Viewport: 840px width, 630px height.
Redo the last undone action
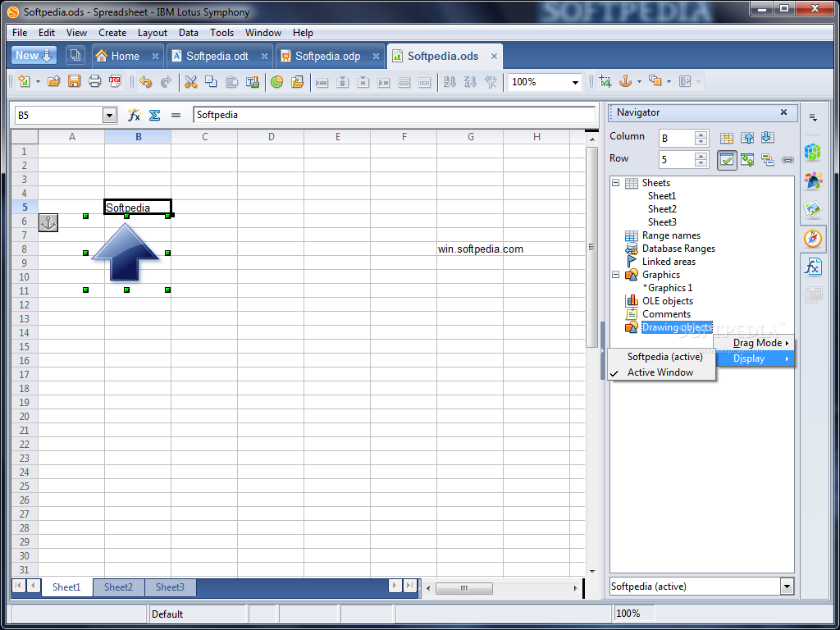tap(167, 81)
